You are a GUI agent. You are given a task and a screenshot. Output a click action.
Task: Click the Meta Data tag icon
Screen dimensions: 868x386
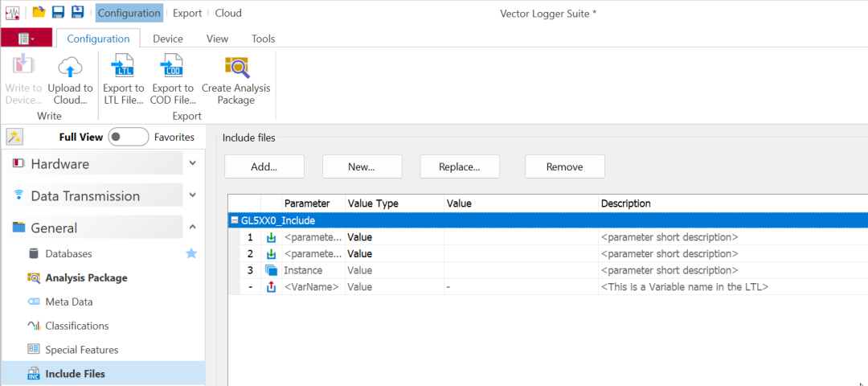coord(34,302)
